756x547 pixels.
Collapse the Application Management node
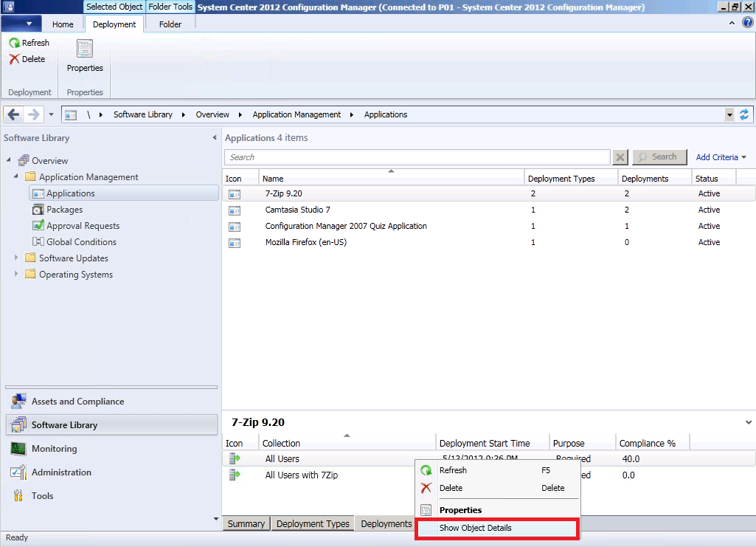tap(16, 176)
